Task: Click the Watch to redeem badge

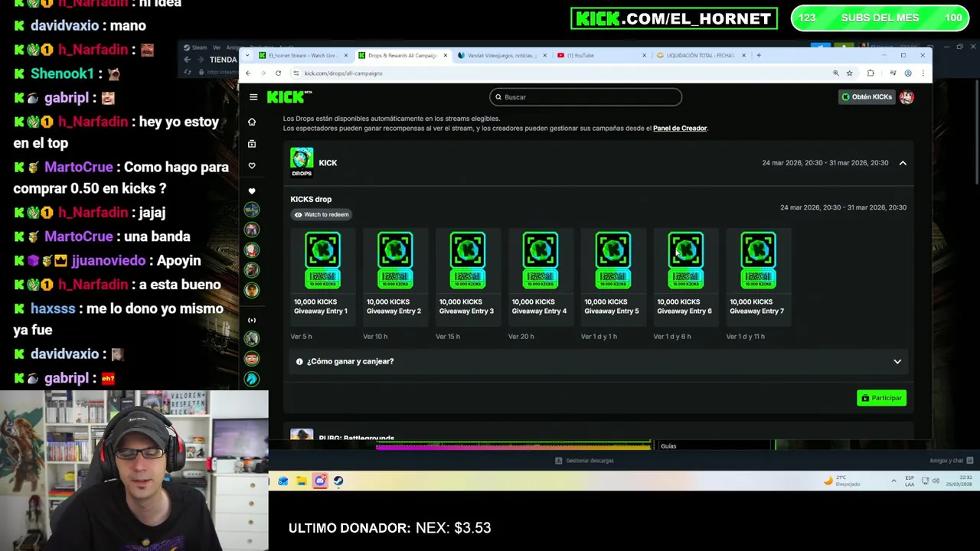Action: click(321, 215)
